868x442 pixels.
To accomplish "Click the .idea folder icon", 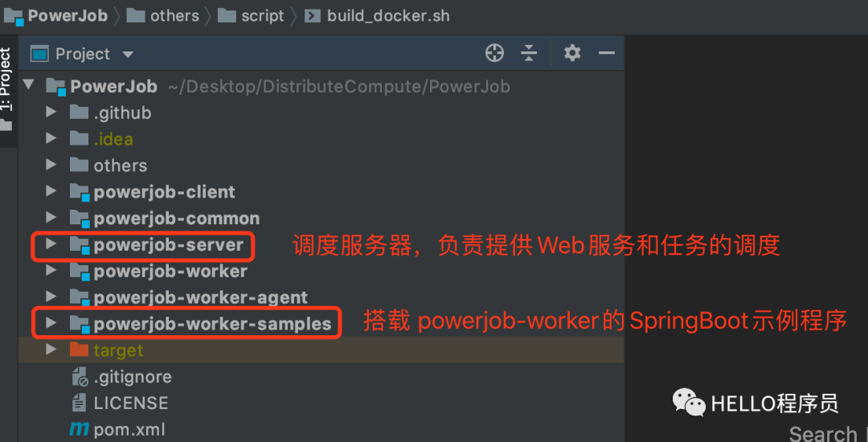I will tap(79, 138).
